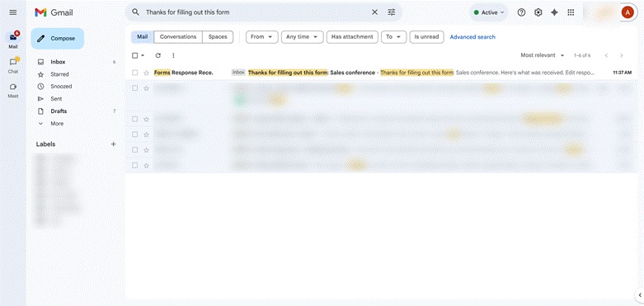
Task: Open Chat in the left rail
Action: click(x=13, y=64)
